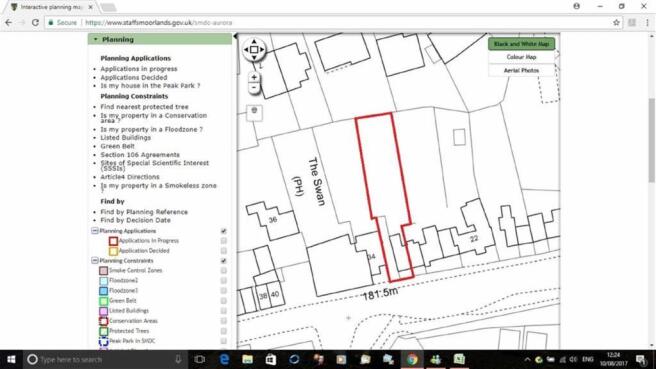Enable the Listed Buildings layer checkbox
Screen dimensions: 656x369
click(223, 310)
